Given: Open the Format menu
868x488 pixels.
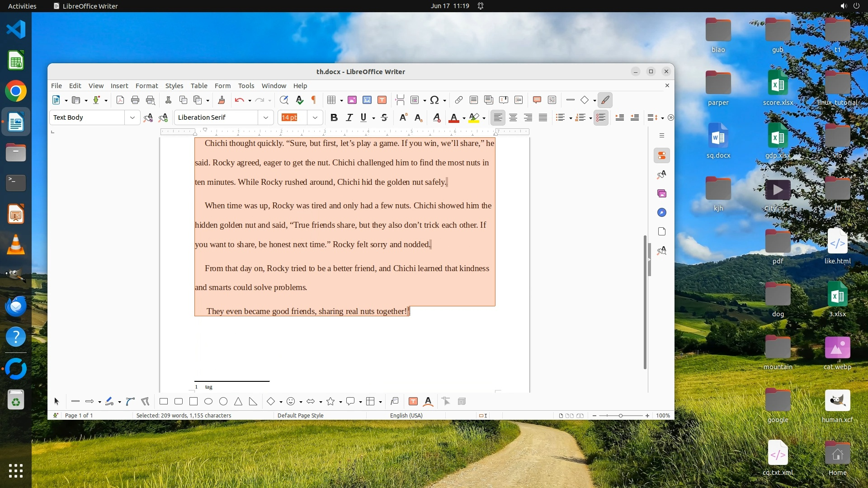Looking at the screenshot, I should (146, 86).
